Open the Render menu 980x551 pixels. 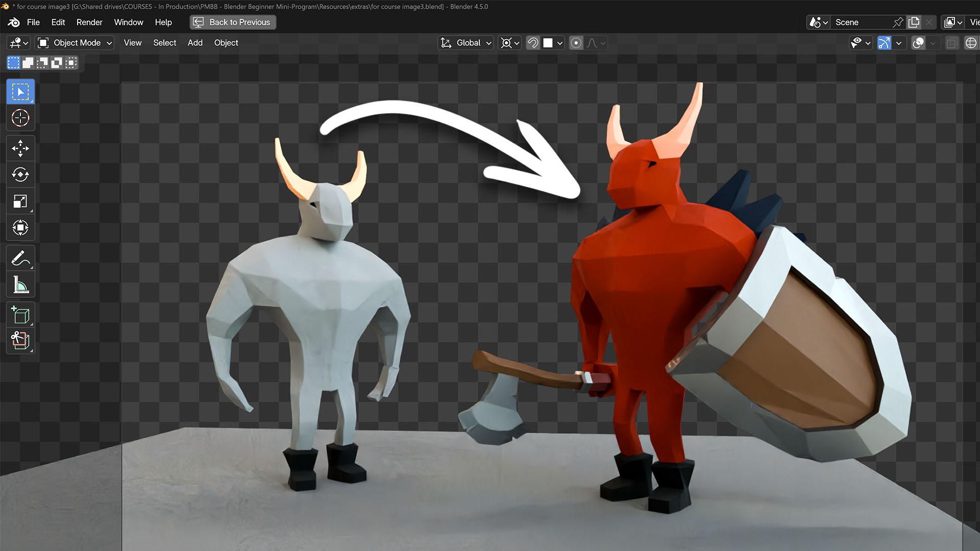click(x=89, y=22)
